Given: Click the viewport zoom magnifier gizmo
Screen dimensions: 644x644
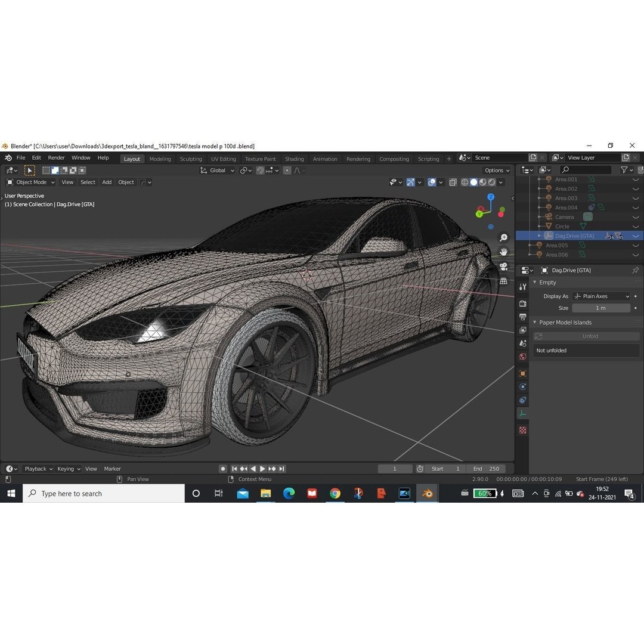Looking at the screenshot, I should click(x=503, y=237).
